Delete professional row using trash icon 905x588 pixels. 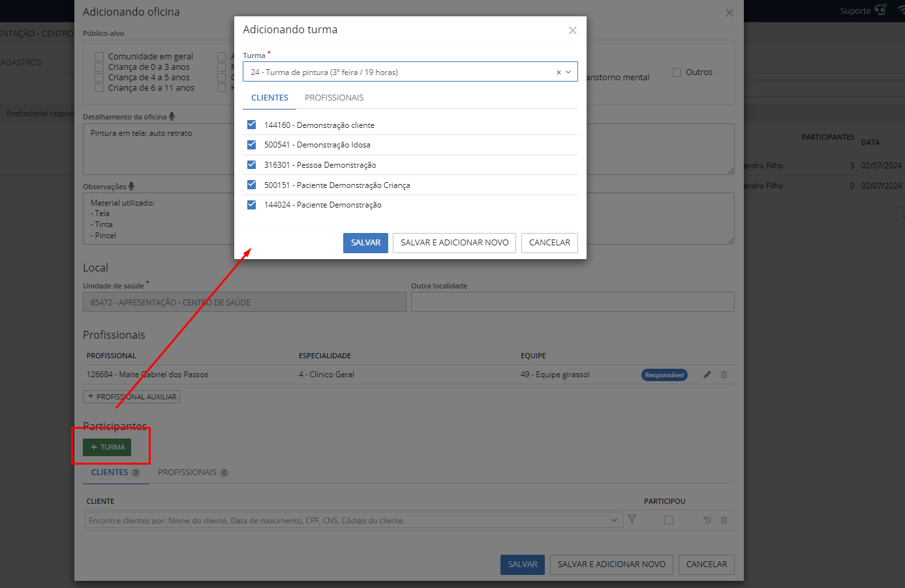724,375
